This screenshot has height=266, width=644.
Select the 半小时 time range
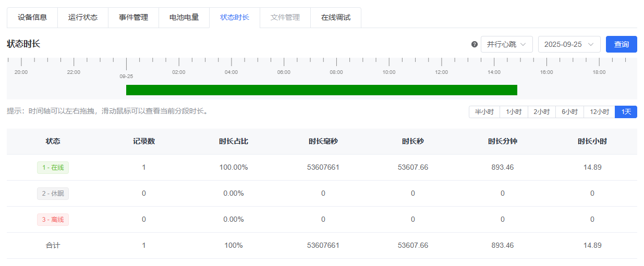point(484,112)
